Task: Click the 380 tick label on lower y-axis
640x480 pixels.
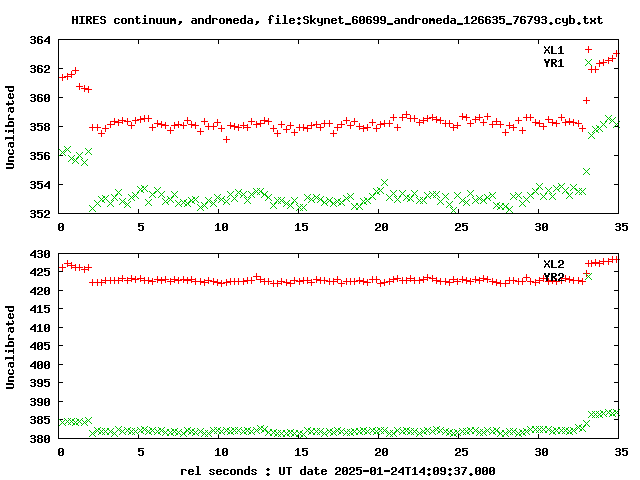Action: [40, 439]
